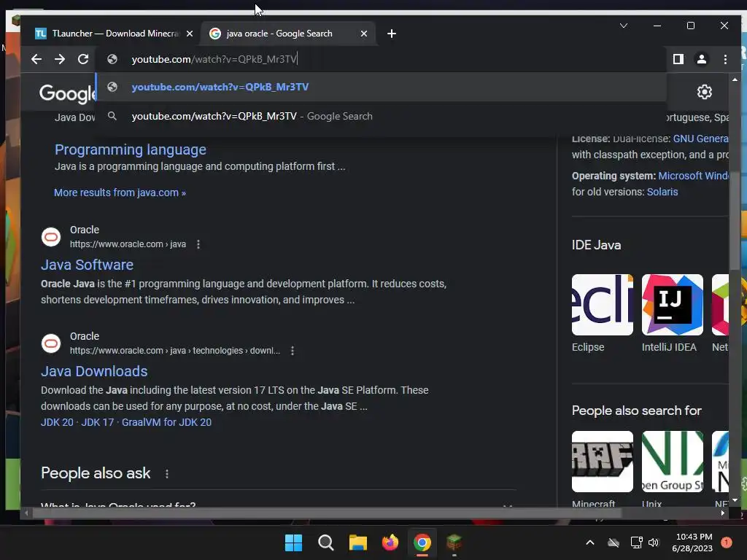The height and width of the screenshot is (560, 747).
Task: Open People also ask options menu
Action: (x=167, y=474)
